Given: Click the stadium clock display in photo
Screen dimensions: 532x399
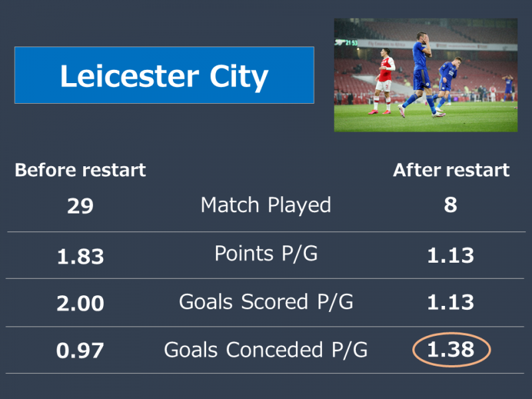Looking at the screenshot, I should 346,43.
